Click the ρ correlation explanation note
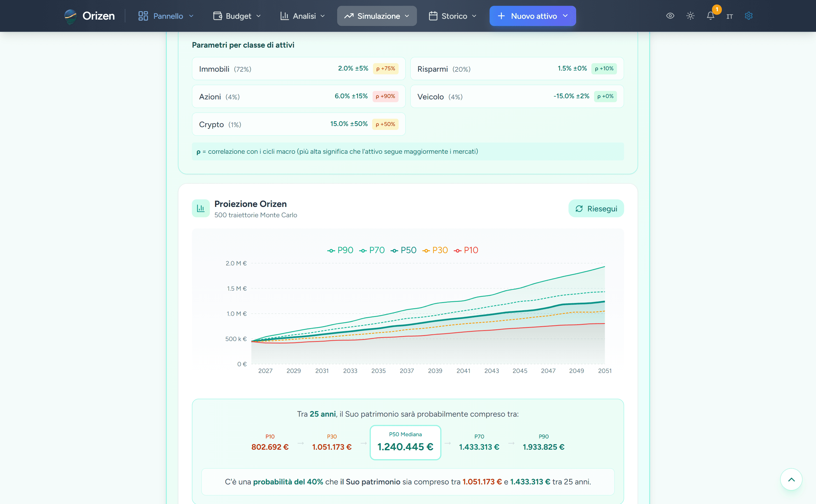 tap(408, 152)
